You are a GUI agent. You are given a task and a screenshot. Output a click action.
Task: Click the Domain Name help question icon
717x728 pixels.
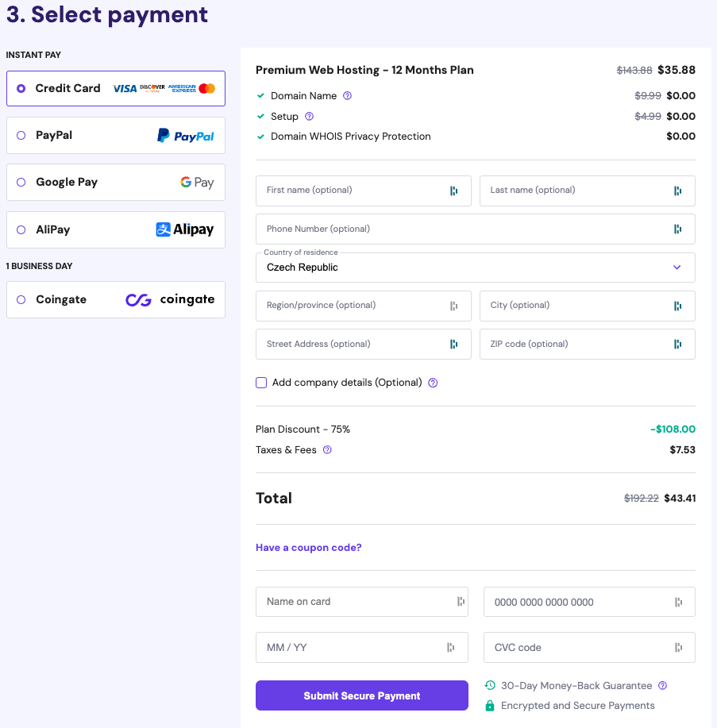(x=347, y=96)
